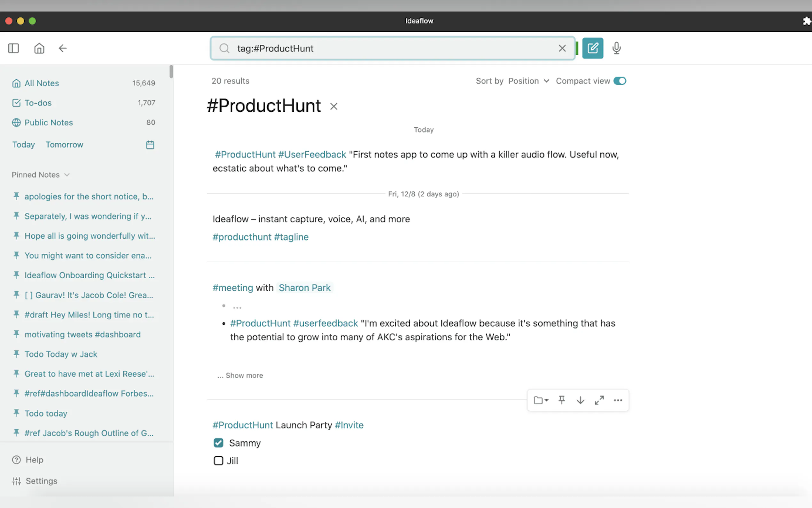Expand the note to full view

599,400
